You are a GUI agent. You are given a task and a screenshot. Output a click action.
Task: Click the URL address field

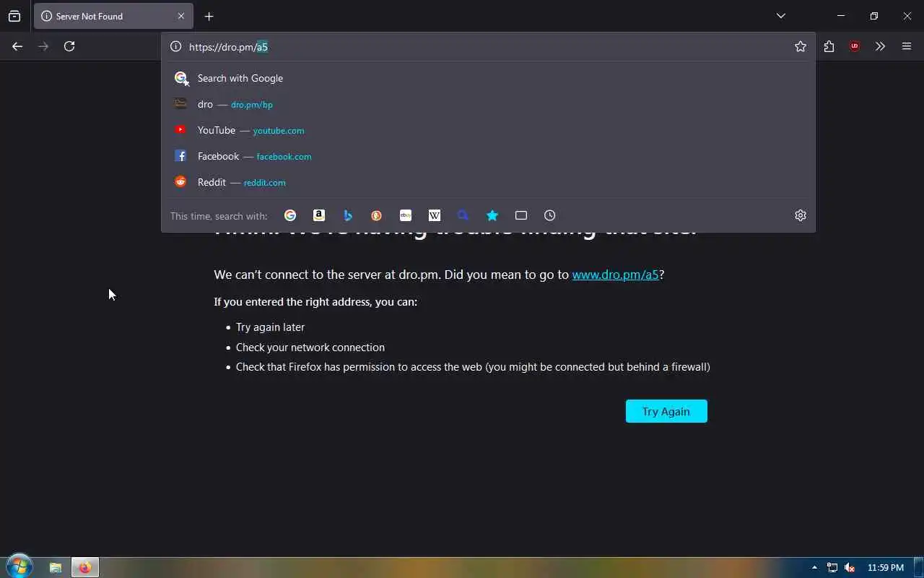coord(487,46)
